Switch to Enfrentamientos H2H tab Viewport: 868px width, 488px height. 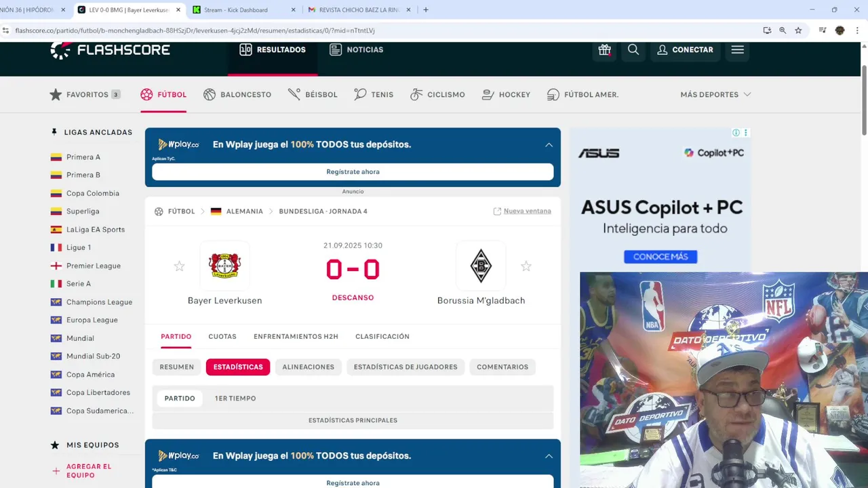pyautogui.click(x=296, y=336)
